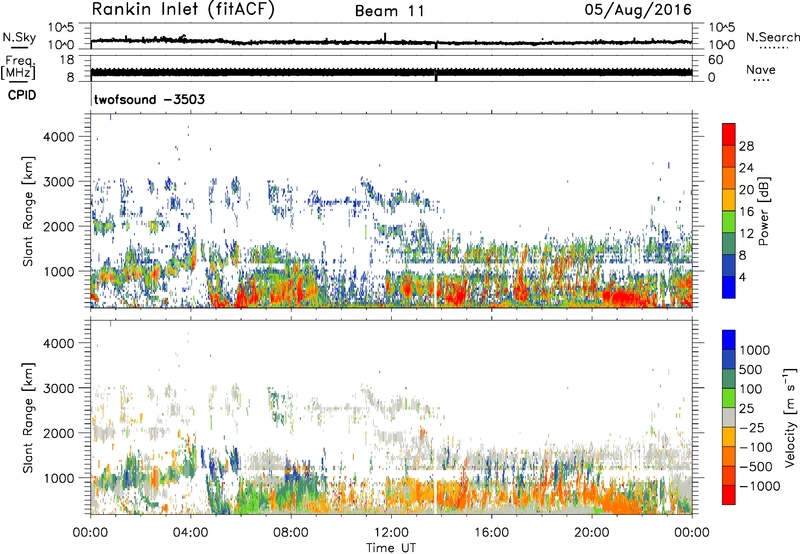The width and height of the screenshot is (800, 554).
Task: Click the 3000 tick on velocity panel
Action: [x=58, y=388]
